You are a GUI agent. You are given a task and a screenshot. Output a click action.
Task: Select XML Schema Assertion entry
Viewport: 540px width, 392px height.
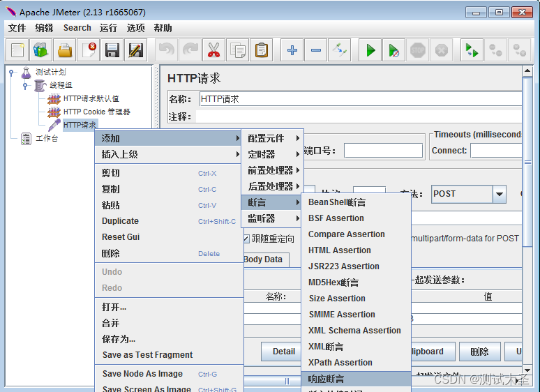coord(356,331)
